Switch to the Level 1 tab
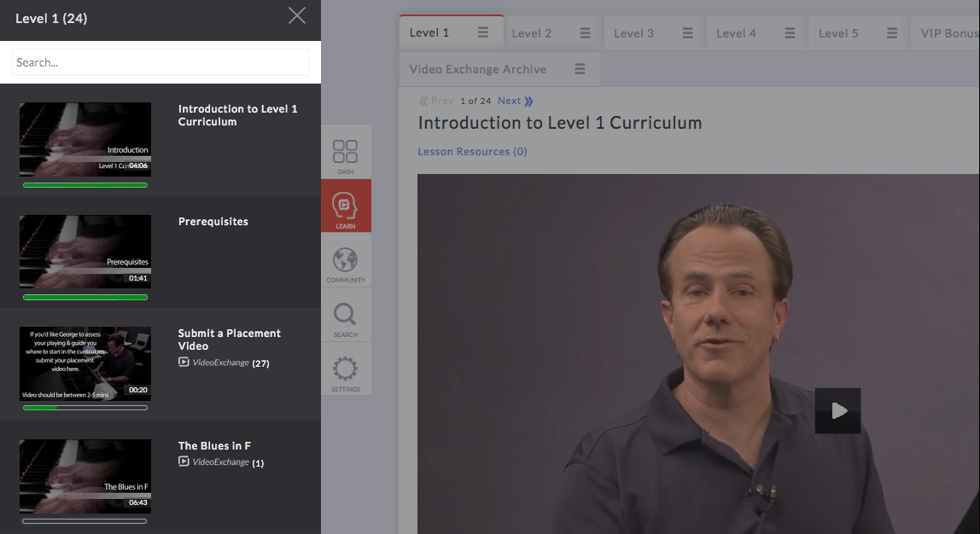The image size is (980, 534). pos(429,33)
